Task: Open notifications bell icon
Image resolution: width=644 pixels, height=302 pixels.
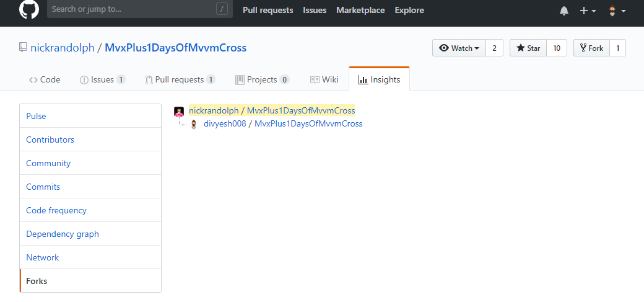Action: pyautogui.click(x=564, y=11)
